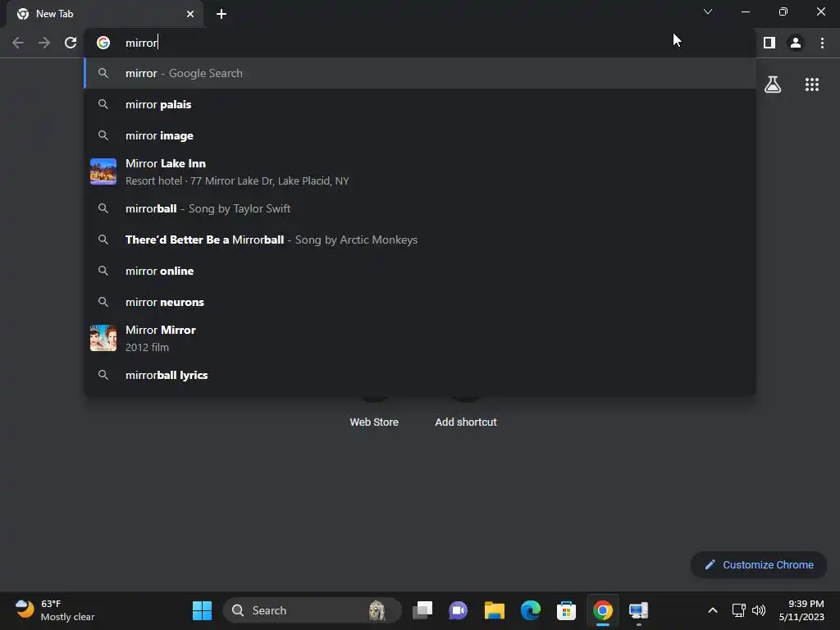Open the remote desktop taskbar app
Image resolution: width=840 pixels, height=630 pixels.
point(638,610)
